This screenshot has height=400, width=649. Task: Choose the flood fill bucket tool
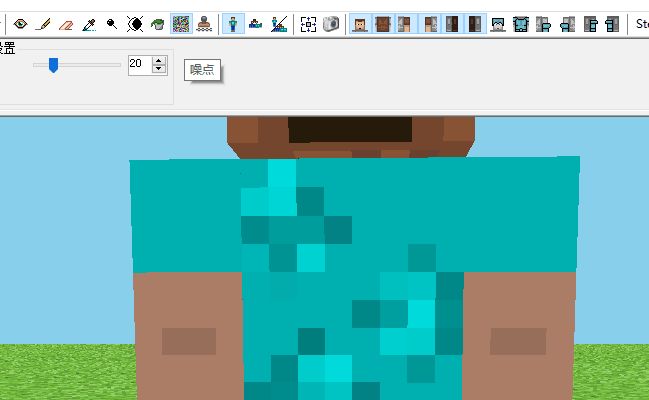coord(158,24)
